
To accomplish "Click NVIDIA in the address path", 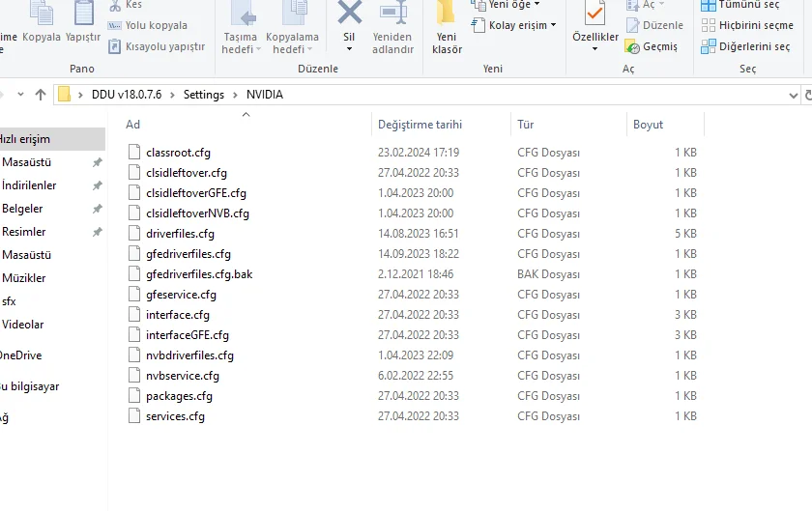I will (x=265, y=95).
